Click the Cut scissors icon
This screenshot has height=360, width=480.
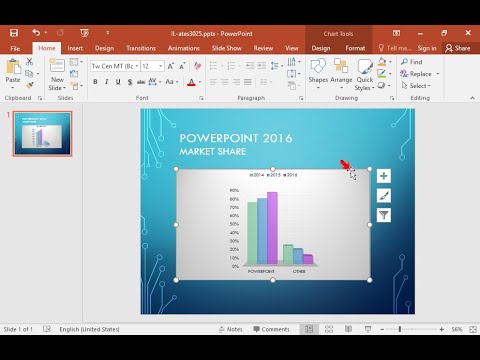coord(30,61)
